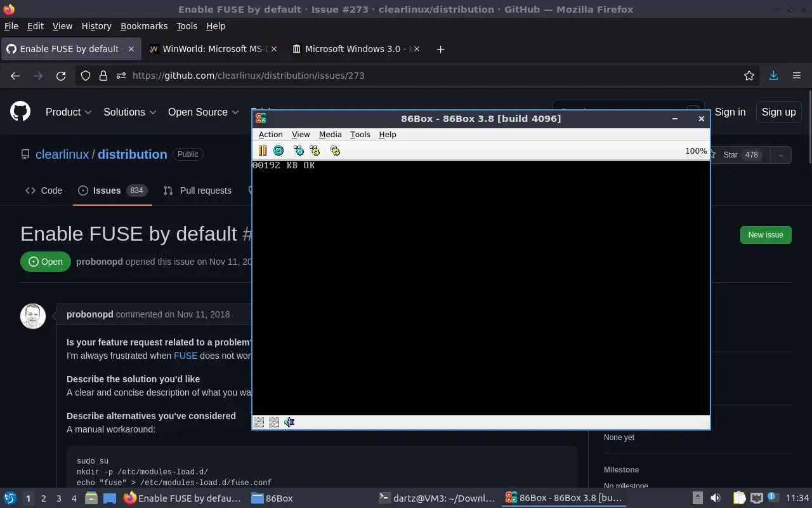Click the site padlock icon
This screenshot has width=812, height=508.
[x=103, y=76]
